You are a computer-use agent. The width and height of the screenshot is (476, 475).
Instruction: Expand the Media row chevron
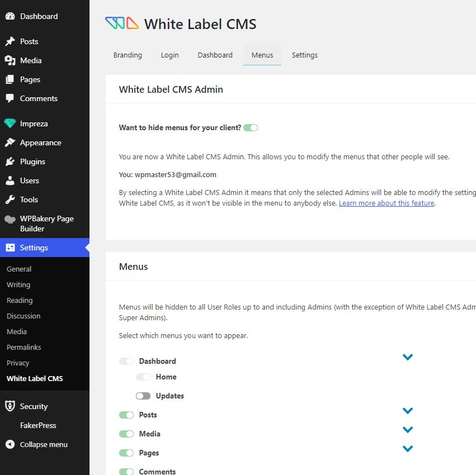click(x=408, y=430)
